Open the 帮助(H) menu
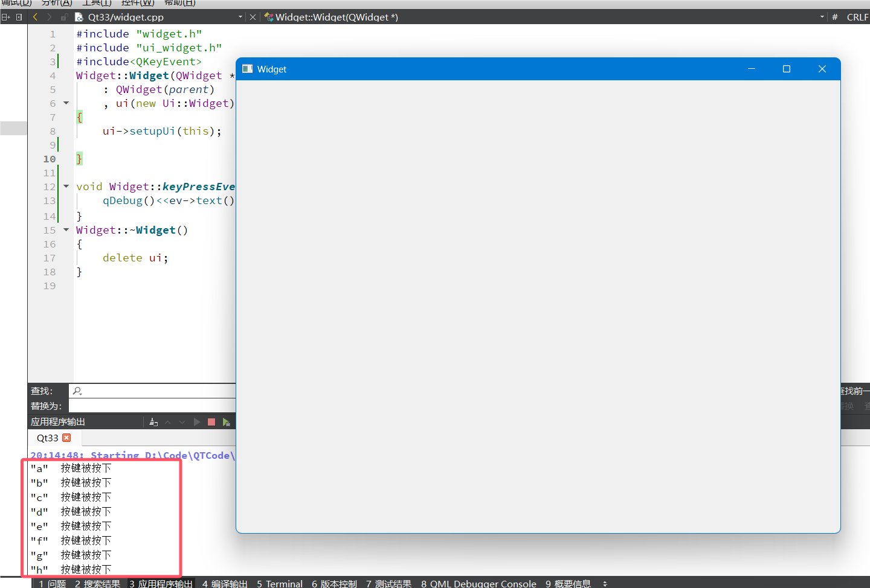 179,2
